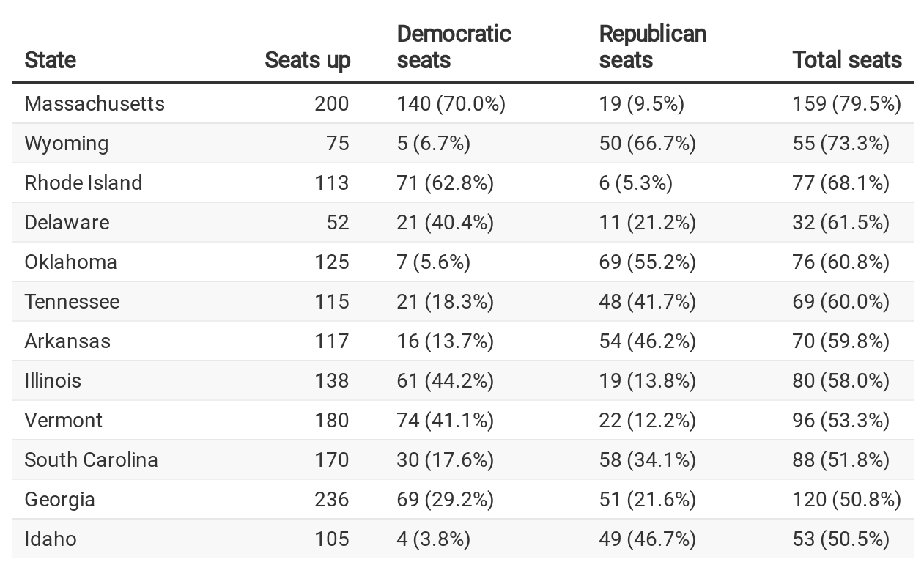Select Idaho's Republican seats 49 (46.7%)
The image size is (924, 576).
(x=647, y=539)
